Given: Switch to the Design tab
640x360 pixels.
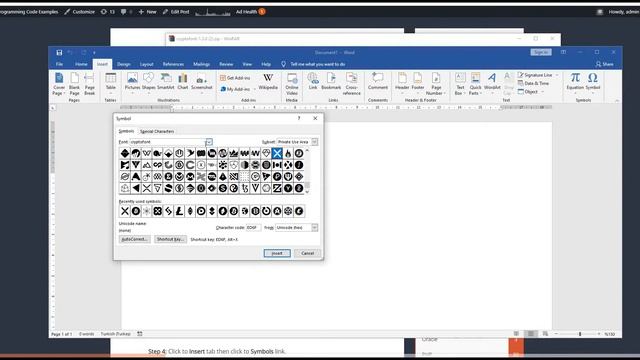Looking at the screenshot, I should point(124,64).
